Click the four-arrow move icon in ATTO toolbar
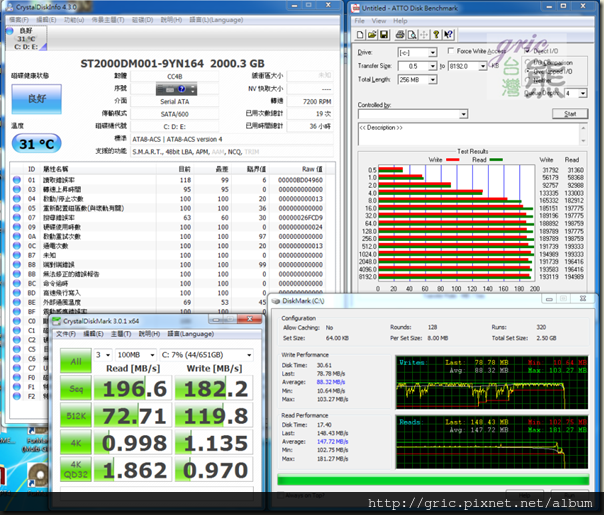604x515 pixels. pyautogui.click(x=424, y=35)
